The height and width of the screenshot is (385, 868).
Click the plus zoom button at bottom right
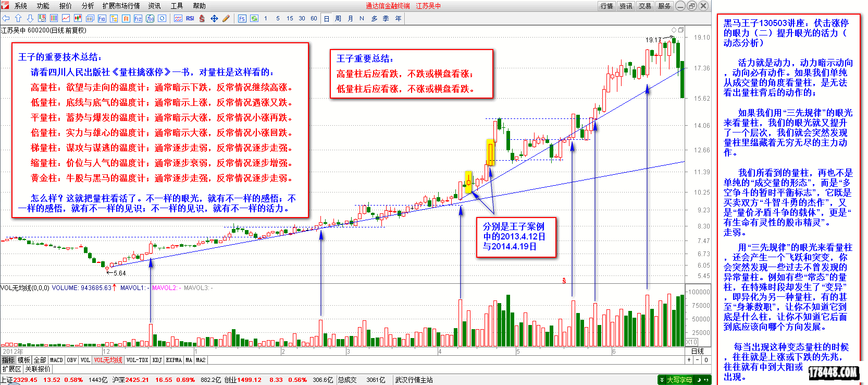pyautogui.click(x=689, y=360)
